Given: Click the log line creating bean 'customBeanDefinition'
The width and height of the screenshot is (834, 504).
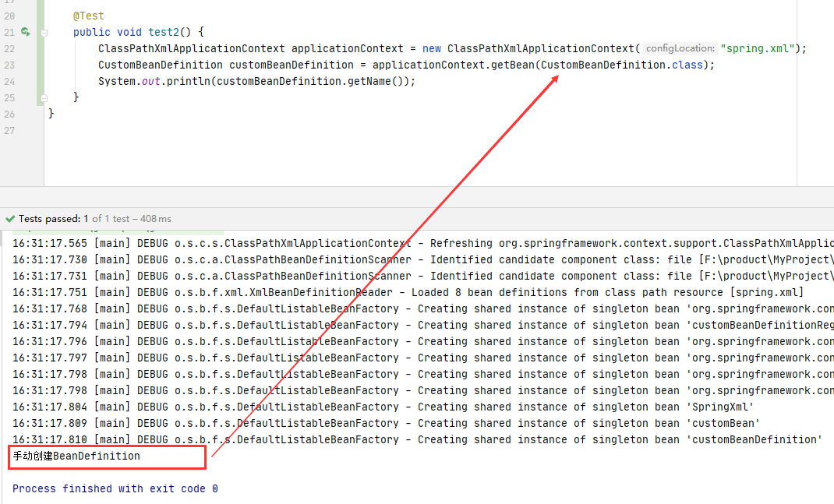Looking at the screenshot, I should [x=417, y=439].
